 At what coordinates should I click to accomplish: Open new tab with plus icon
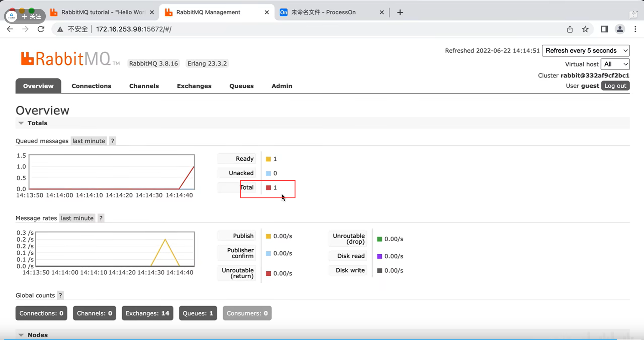(400, 12)
